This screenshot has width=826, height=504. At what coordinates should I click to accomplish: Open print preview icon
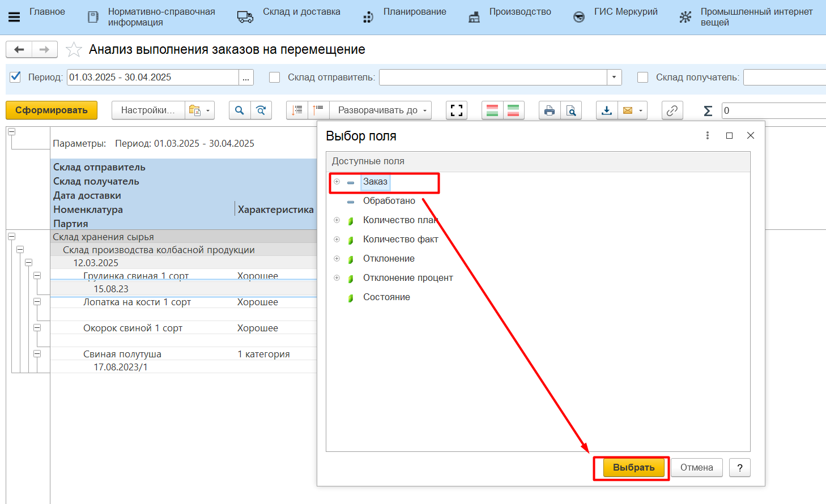click(571, 110)
